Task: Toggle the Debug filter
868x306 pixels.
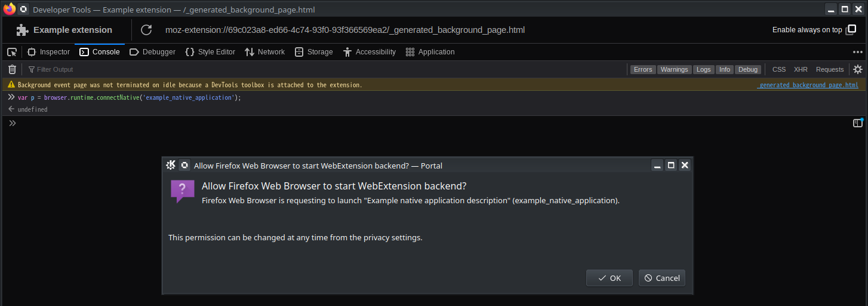Action: coord(747,69)
